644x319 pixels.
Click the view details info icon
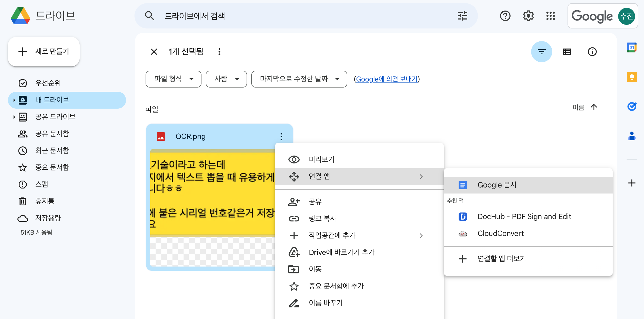pos(592,52)
